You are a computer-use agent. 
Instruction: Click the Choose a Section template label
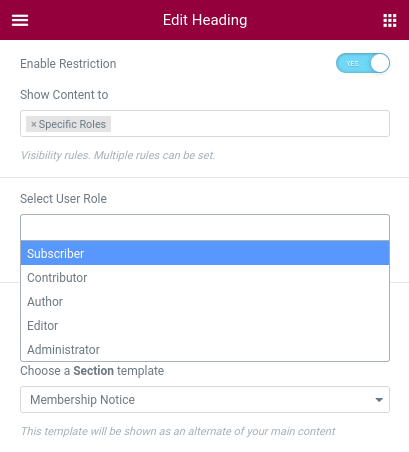pos(92,371)
